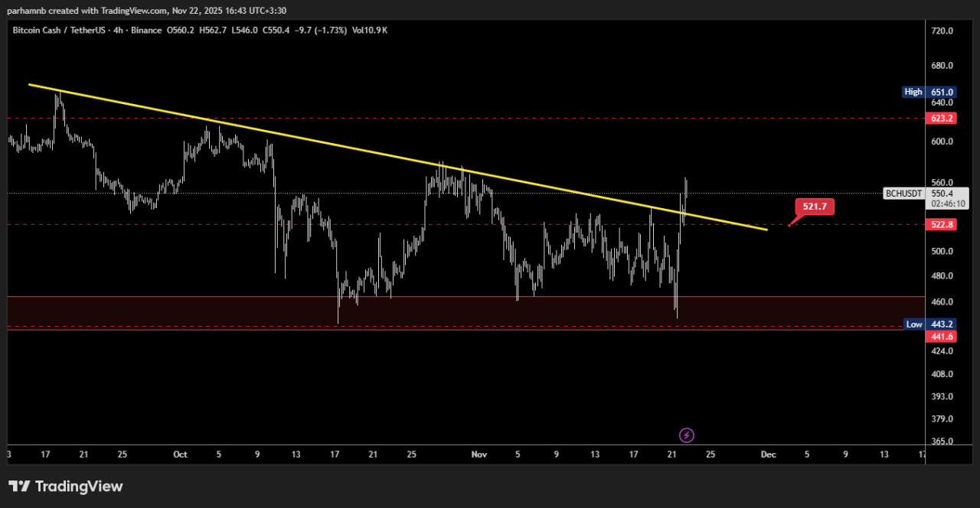Click the 4h interval in the chart legend

pos(126,30)
